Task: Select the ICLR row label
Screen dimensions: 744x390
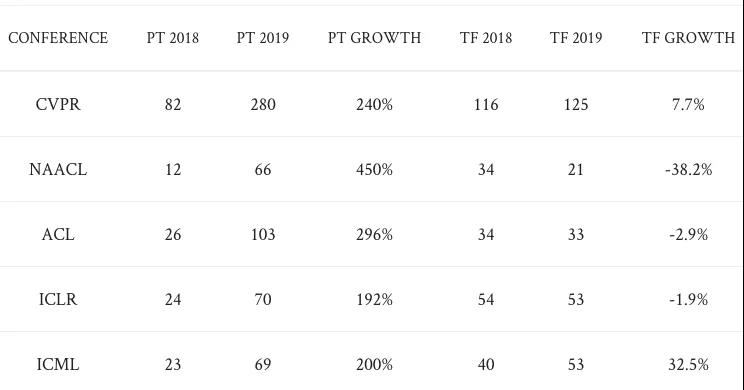Action: pos(58,299)
